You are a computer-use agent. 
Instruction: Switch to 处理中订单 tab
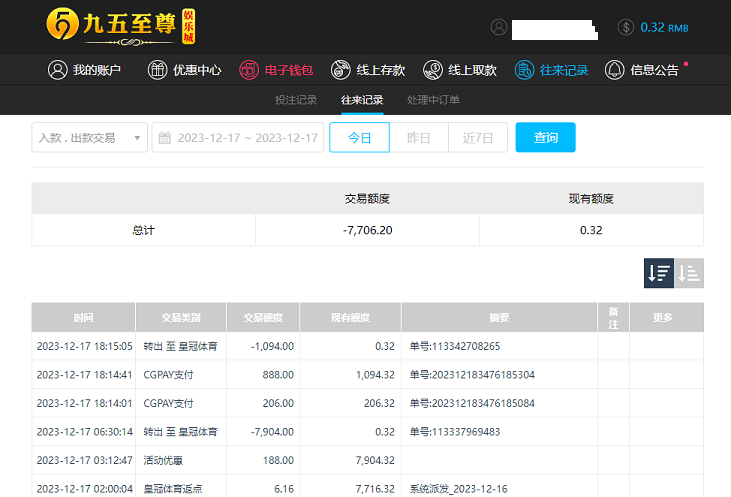(433, 100)
